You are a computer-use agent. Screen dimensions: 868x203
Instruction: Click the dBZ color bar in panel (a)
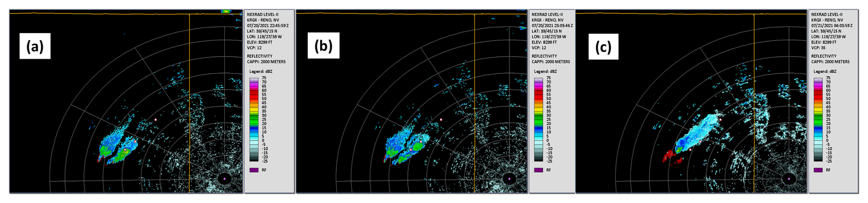coord(254,119)
